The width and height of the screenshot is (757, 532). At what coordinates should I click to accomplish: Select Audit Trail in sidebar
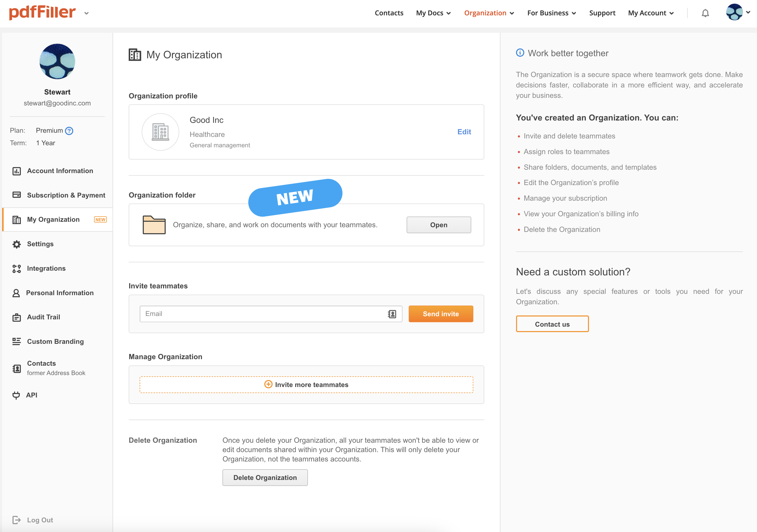(x=44, y=317)
